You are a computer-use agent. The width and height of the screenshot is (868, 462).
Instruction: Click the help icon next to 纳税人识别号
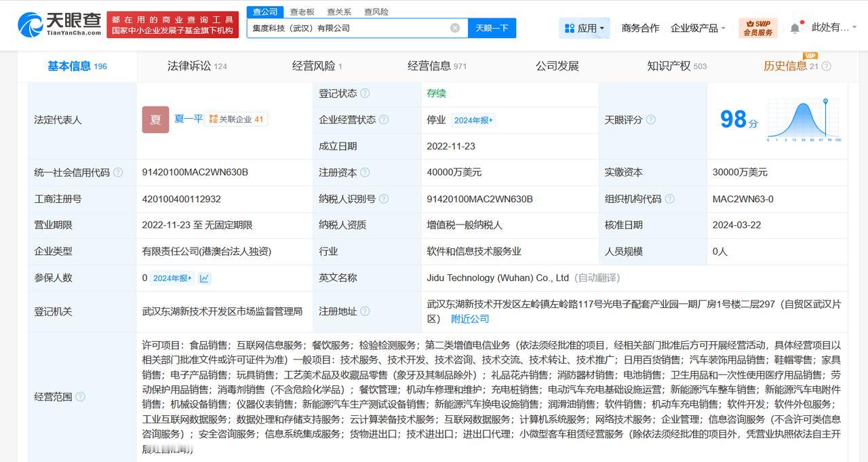point(384,199)
